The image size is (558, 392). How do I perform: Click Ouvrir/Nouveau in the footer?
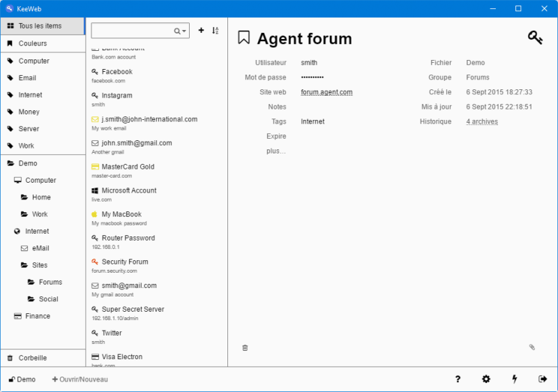80,379
